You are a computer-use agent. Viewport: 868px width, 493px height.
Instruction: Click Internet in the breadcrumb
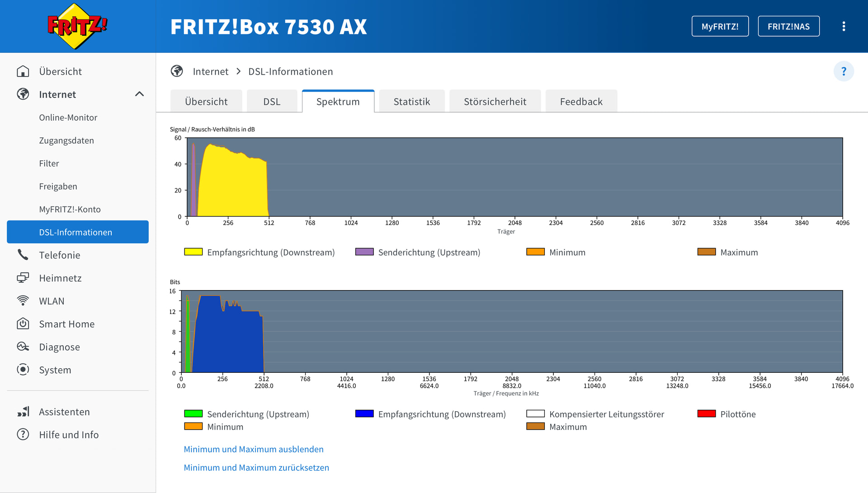[x=211, y=71]
